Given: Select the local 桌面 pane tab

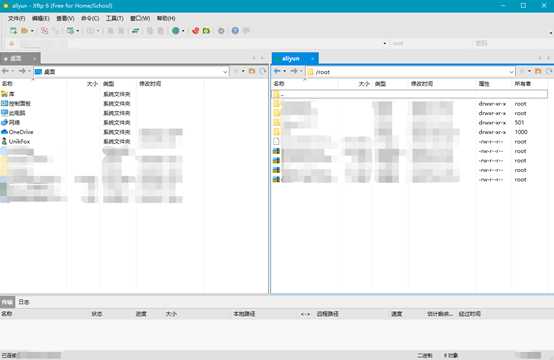Looking at the screenshot, I should click(19, 58).
